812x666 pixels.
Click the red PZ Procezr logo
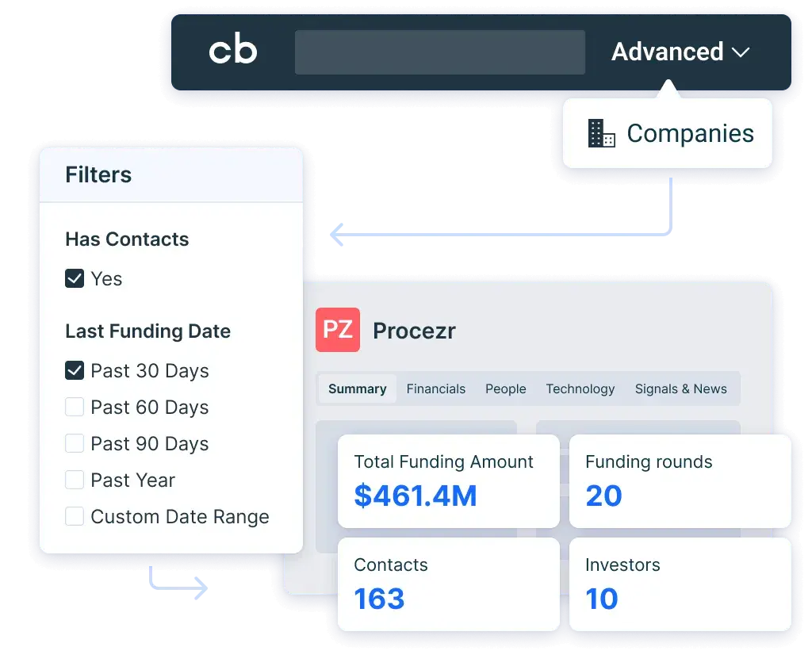tap(338, 330)
